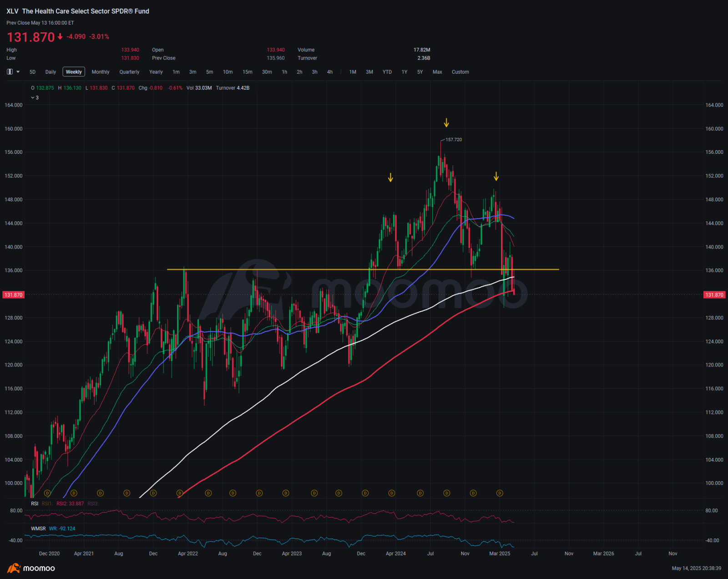This screenshot has width=728, height=579.
Task: Switch to the Daily timeframe
Action: point(51,72)
